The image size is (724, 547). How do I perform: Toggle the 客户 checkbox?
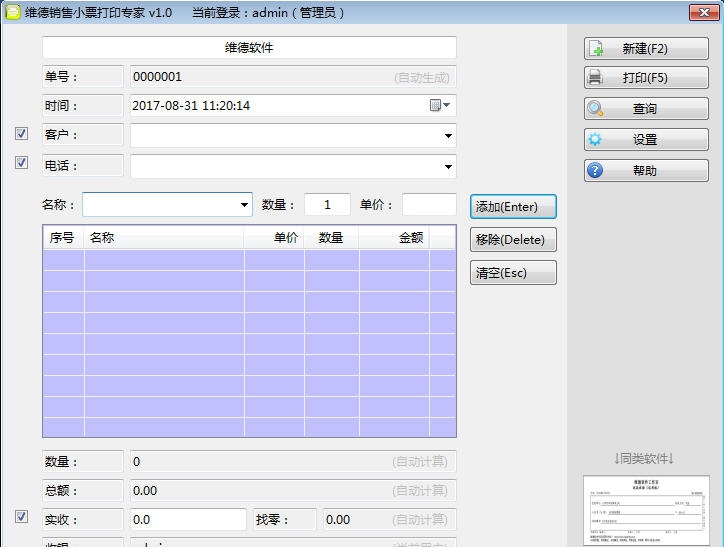[x=21, y=134]
